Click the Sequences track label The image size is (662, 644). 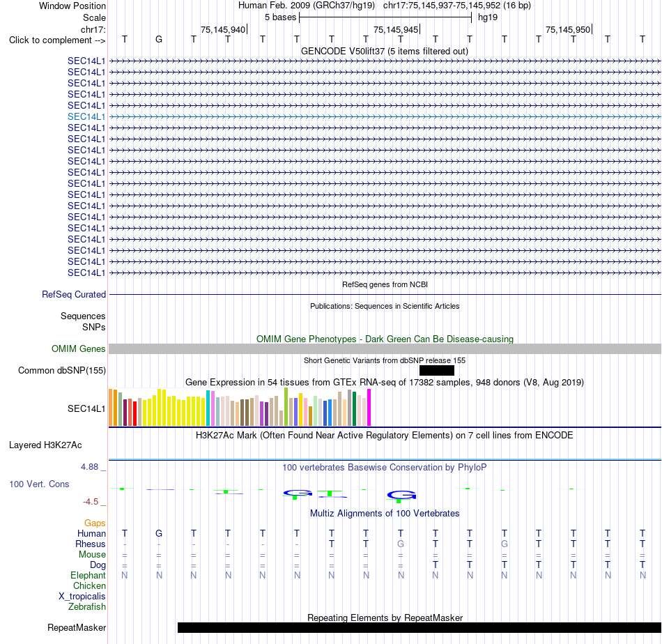pos(83,316)
